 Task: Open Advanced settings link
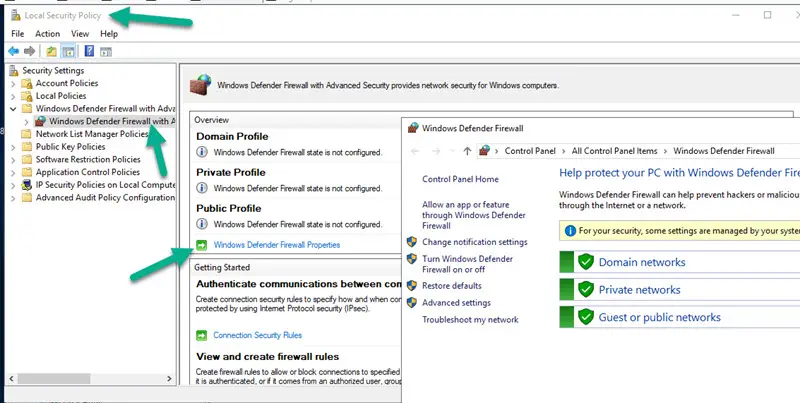click(x=456, y=303)
